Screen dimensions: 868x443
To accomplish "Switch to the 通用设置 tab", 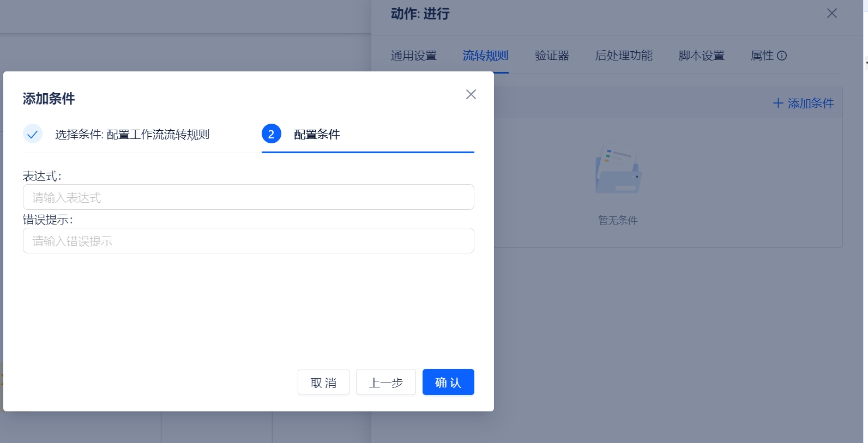I will (x=414, y=56).
